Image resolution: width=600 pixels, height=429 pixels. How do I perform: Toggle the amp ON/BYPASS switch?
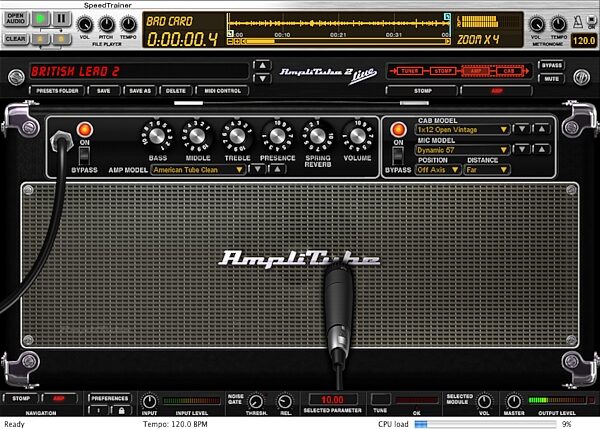84,156
